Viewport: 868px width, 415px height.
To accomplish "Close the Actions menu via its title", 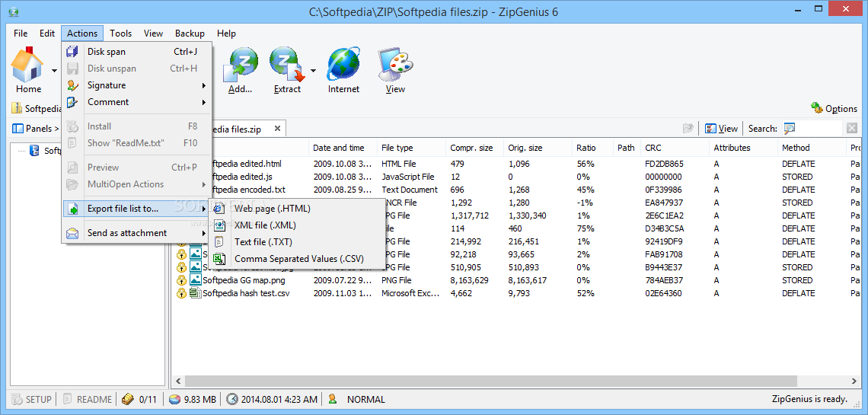I will point(82,34).
